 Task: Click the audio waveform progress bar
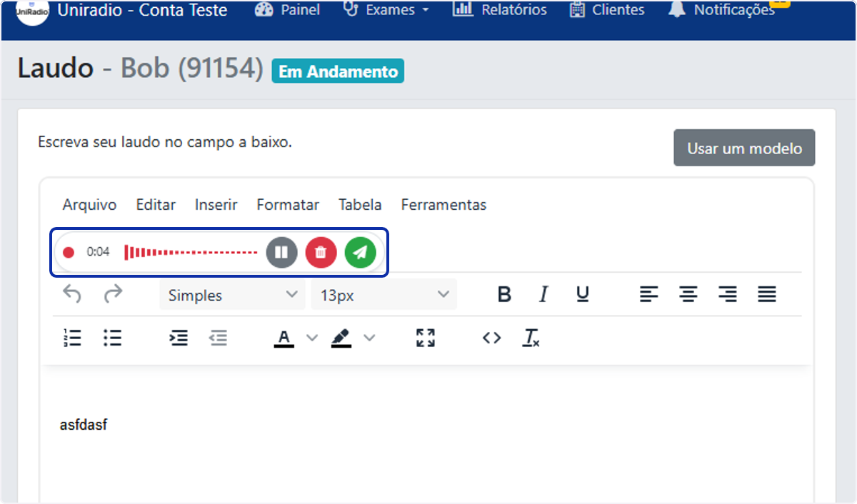pyautogui.click(x=191, y=252)
